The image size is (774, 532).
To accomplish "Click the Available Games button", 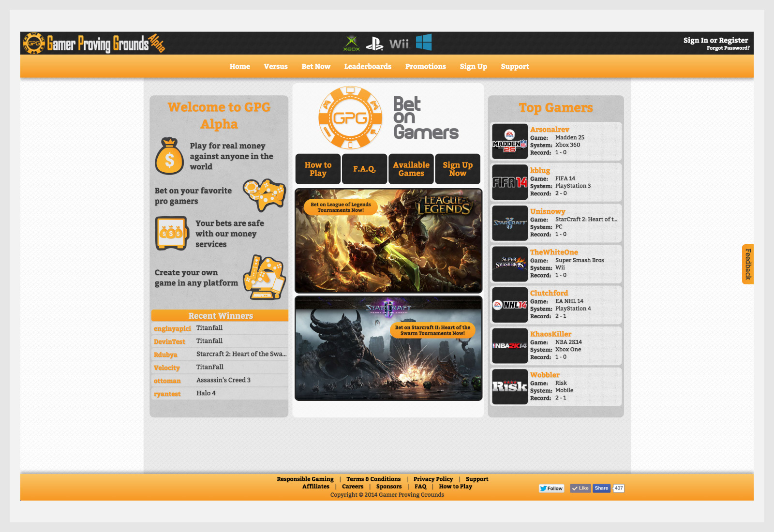I will click(x=411, y=169).
